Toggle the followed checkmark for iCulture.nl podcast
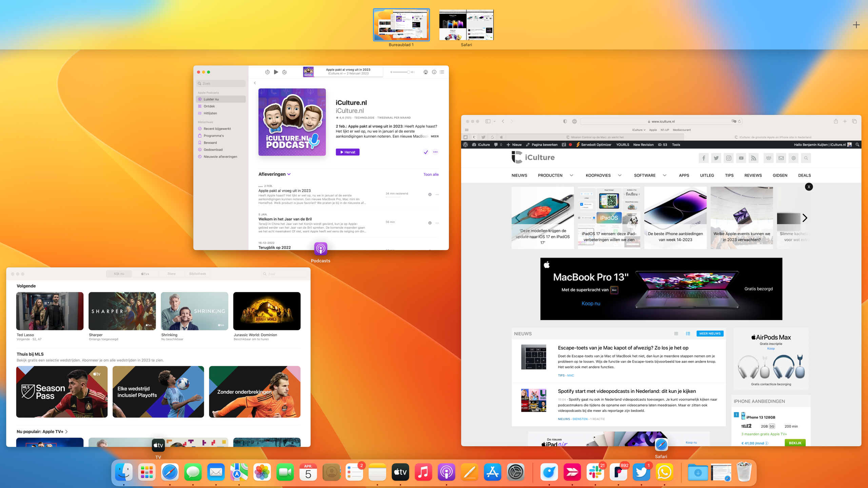Image resolution: width=868 pixels, height=488 pixels. (x=426, y=152)
